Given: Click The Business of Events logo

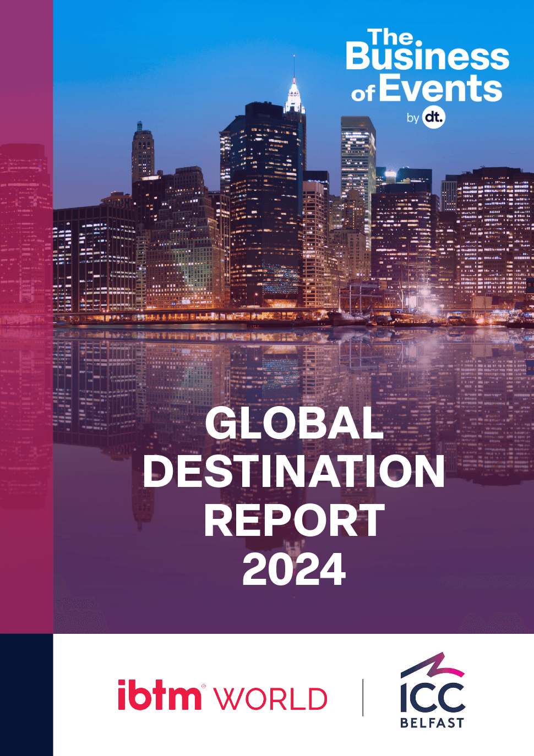Looking at the screenshot, I should coord(427,78).
